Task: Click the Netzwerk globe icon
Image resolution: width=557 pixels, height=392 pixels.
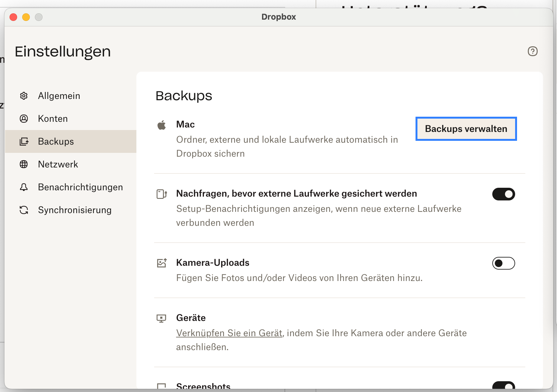Action: click(24, 164)
